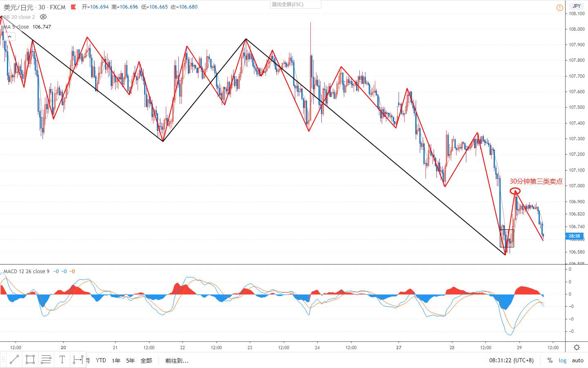Click date label 27 on time axis

tap(399, 348)
